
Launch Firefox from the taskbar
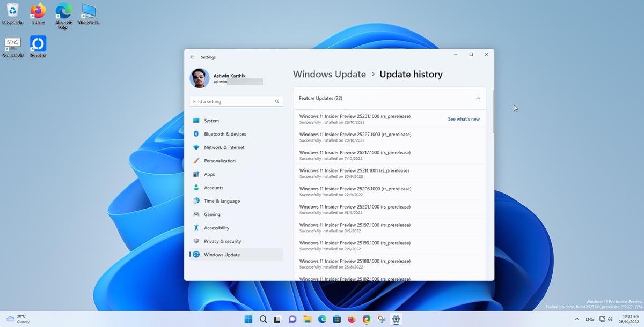pyautogui.click(x=352, y=319)
